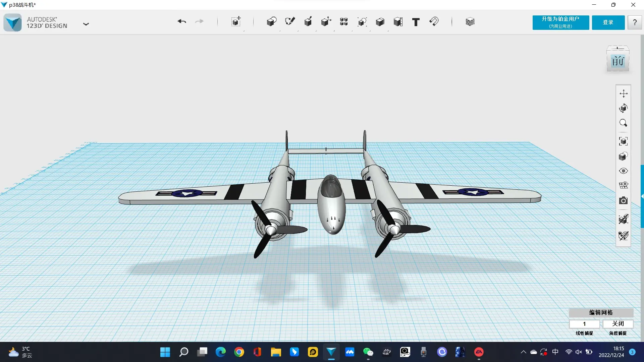Open the Modify tools menu
644x362 pixels.
[x=326, y=22]
